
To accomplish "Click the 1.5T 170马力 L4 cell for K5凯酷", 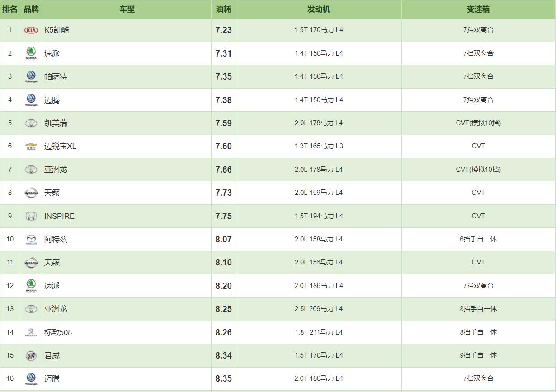I will click(x=319, y=30).
